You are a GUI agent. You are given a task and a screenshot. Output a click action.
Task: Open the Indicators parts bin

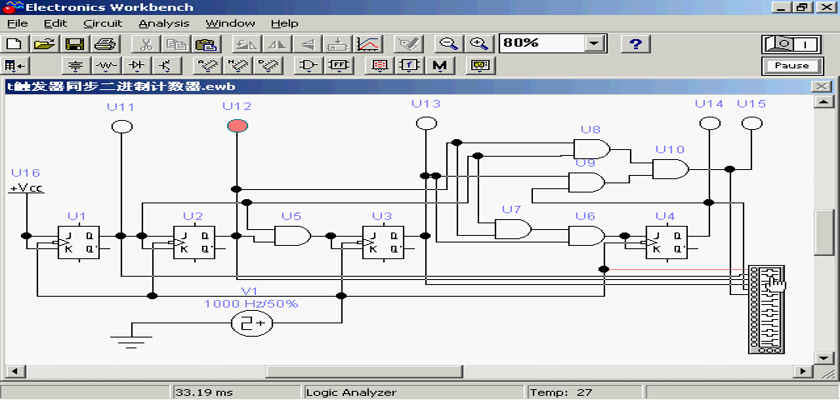pyautogui.click(x=380, y=66)
